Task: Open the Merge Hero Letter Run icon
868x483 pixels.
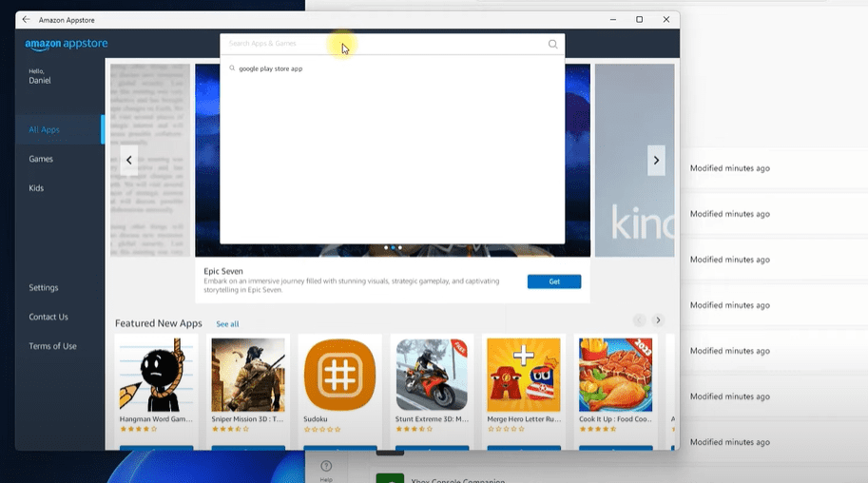Action: point(524,374)
